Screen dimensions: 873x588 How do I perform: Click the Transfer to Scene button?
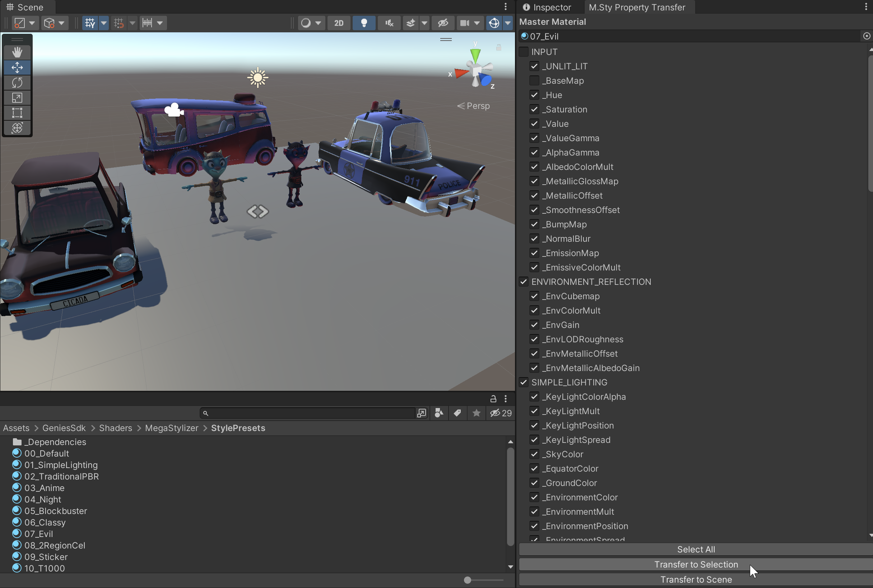(x=696, y=579)
